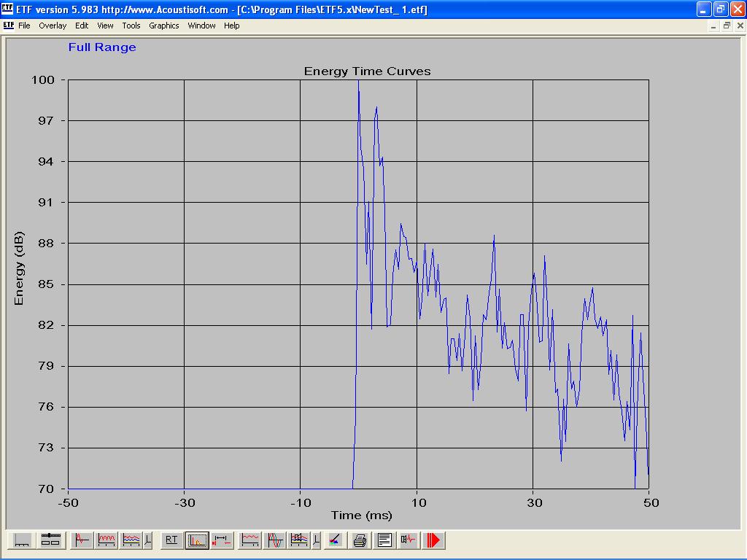Expand the small arrow before the color icon
The image size is (747, 560).
click(316, 540)
